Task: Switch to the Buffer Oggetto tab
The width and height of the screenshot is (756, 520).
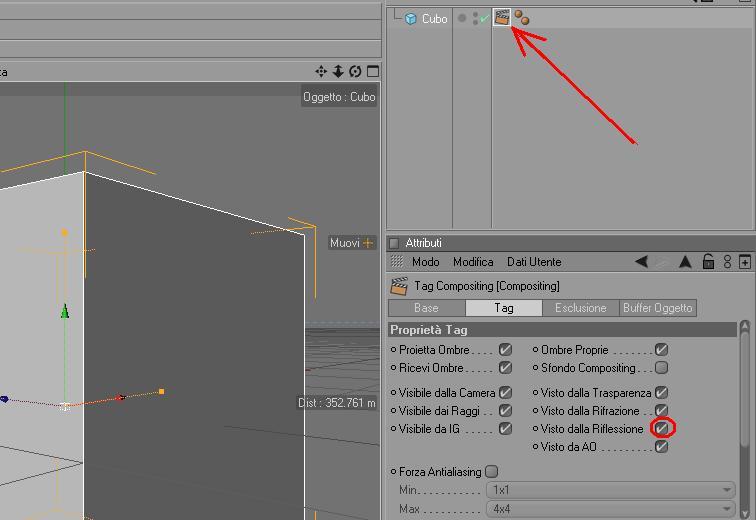Action: click(658, 308)
